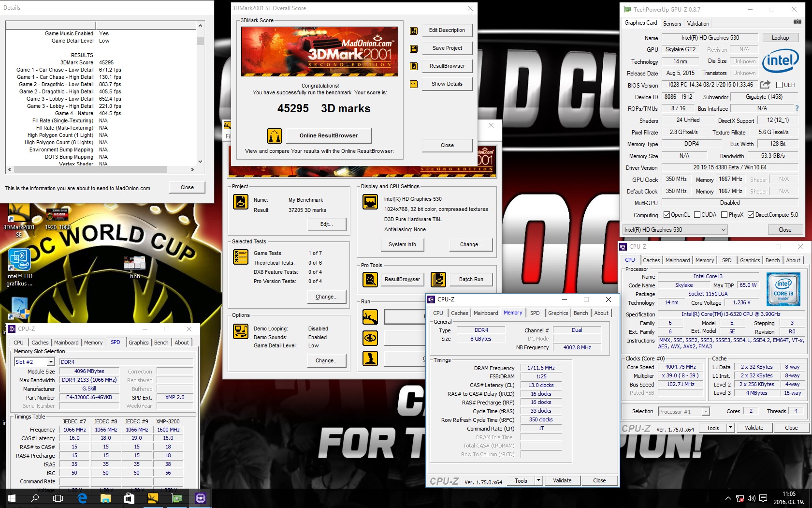The image size is (812, 508).
Task: Click the Details vertical scrollbar thumb
Action: [x=200, y=41]
